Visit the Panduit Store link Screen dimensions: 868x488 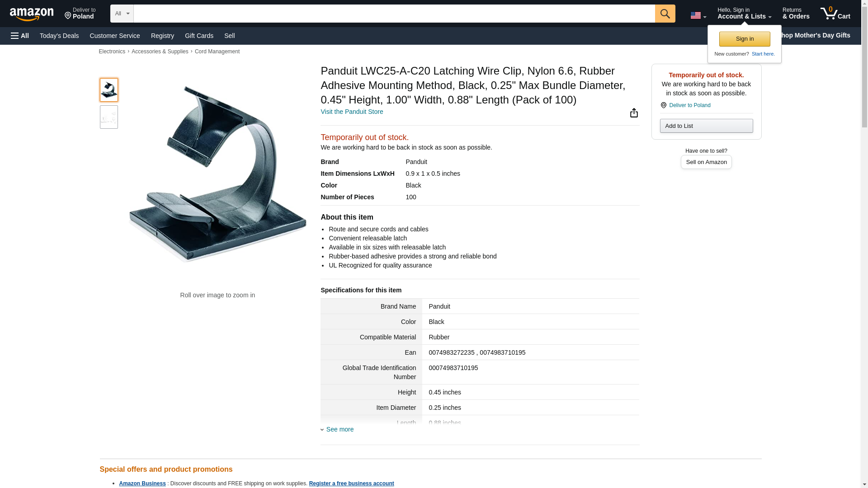[x=352, y=112]
